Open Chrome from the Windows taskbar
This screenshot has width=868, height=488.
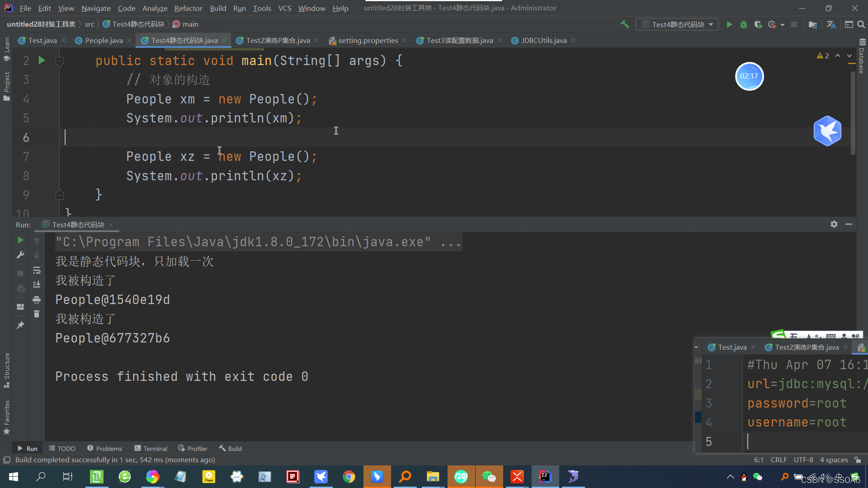[x=349, y=477]
